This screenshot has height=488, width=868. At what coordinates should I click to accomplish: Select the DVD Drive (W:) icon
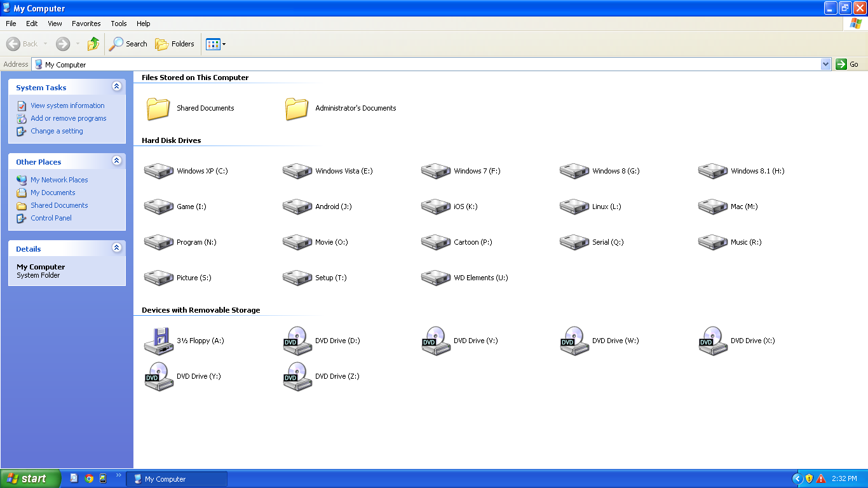click(574, 341)
